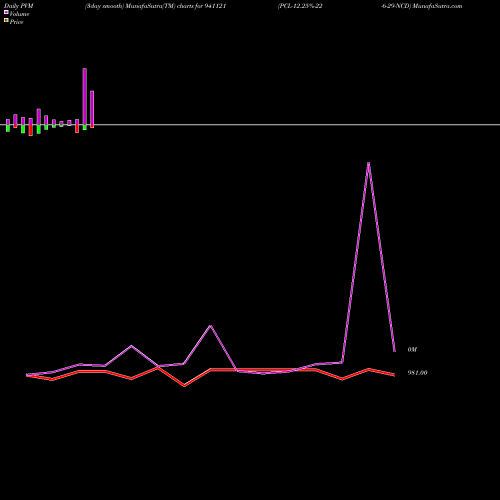Click the last, second-tallest magenta volume bar
The image size is (500, 500).
click(x=92, y=108)
